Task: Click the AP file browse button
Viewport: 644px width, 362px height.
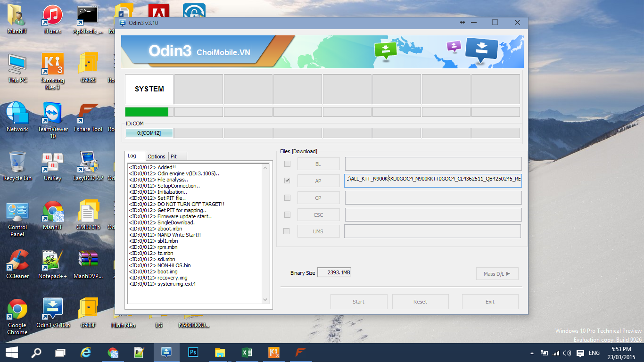Action: 318,181
